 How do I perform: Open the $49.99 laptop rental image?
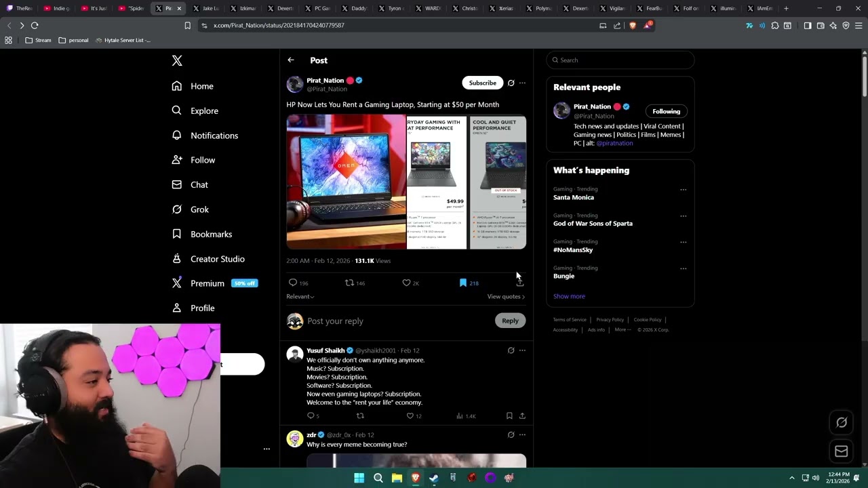click(x=436, y=182)
